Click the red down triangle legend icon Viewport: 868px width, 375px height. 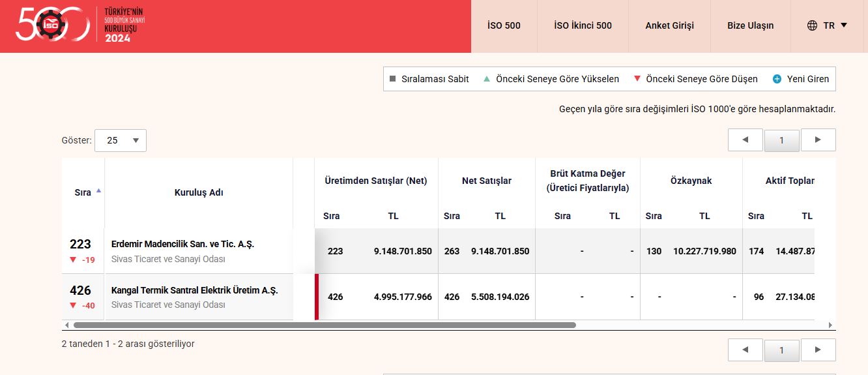pos(637,79)
